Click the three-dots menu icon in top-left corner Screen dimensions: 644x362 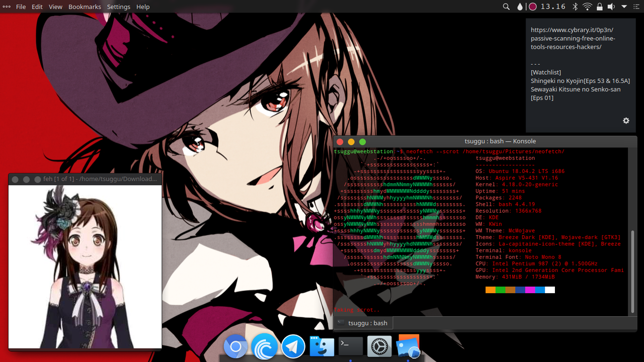pos(7,7)
